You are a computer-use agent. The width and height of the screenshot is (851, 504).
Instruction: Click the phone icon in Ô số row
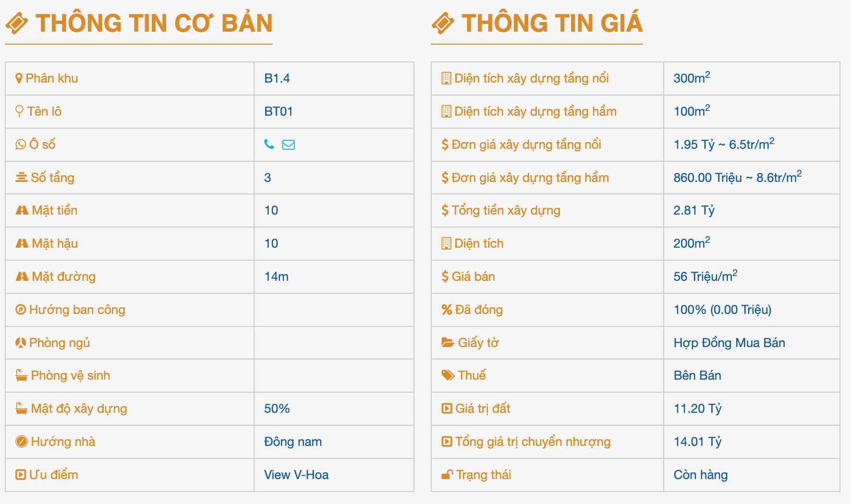coord(269,144)
